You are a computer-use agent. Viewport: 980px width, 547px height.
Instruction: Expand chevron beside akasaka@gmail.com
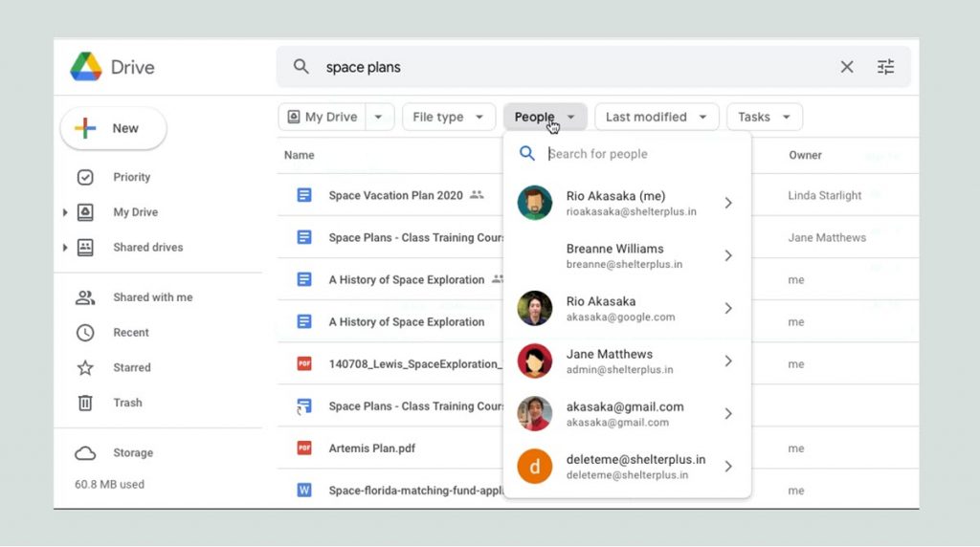point(728,413)
